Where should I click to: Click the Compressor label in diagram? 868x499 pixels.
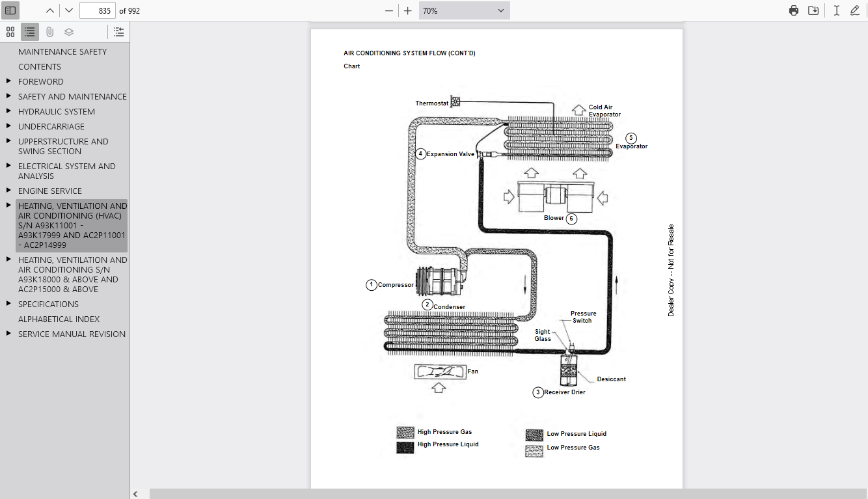click(x=396, y=285)
